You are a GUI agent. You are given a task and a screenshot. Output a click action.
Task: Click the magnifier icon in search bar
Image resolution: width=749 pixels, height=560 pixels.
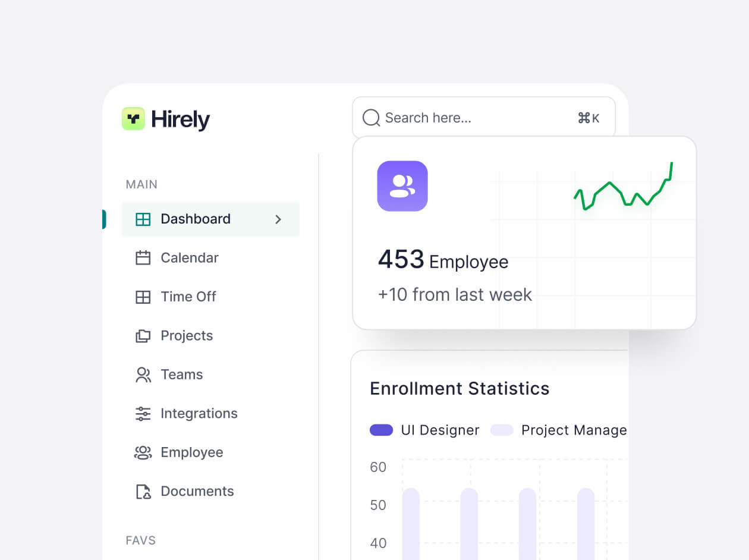pos(371,118)
